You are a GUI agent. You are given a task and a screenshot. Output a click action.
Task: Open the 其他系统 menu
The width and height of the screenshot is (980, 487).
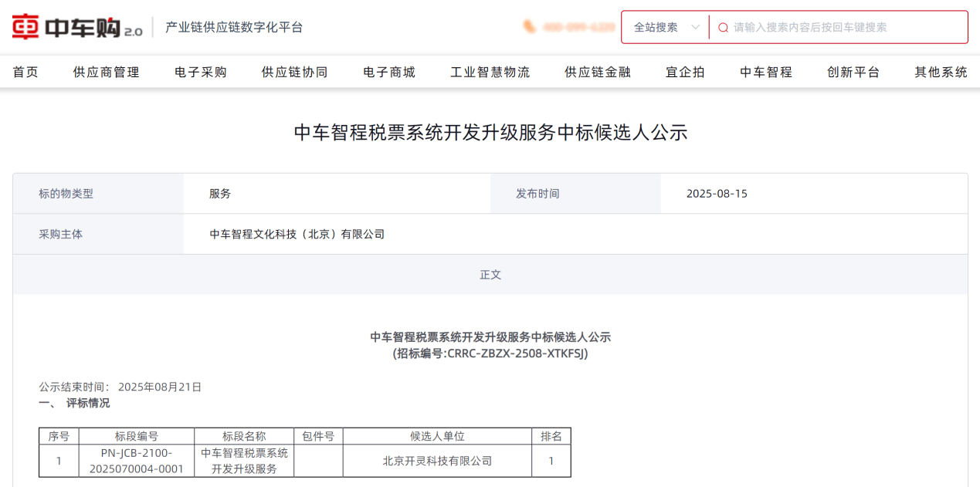point(941,73)
